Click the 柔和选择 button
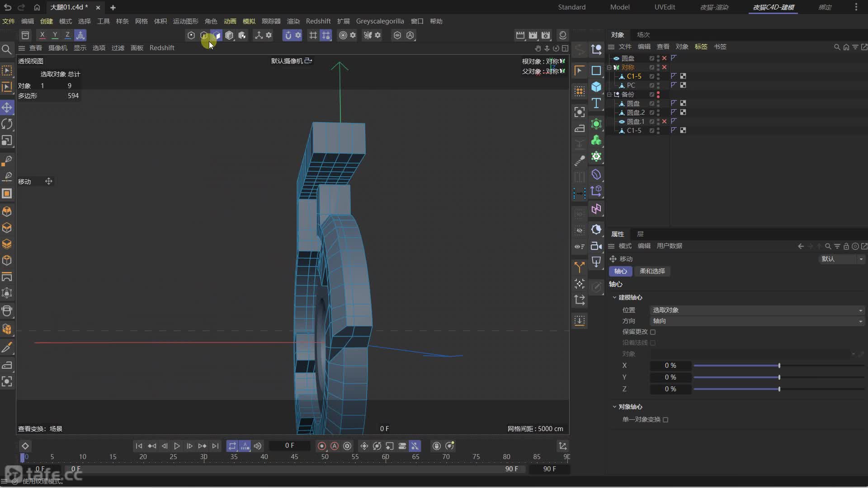The image size is (868, 488). pyautogui.click(x=652, y=271)
